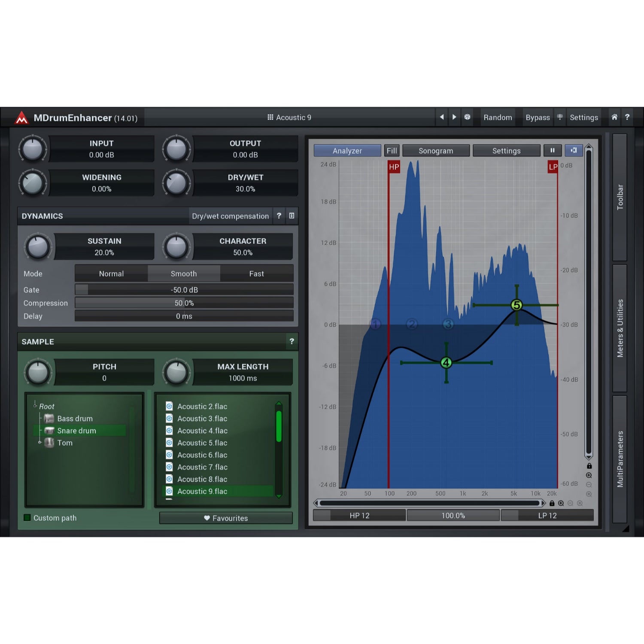The image size is (644, 644).
Task: Click the Acoustic 4.flac file icon
Action: (x=169, y=430)
